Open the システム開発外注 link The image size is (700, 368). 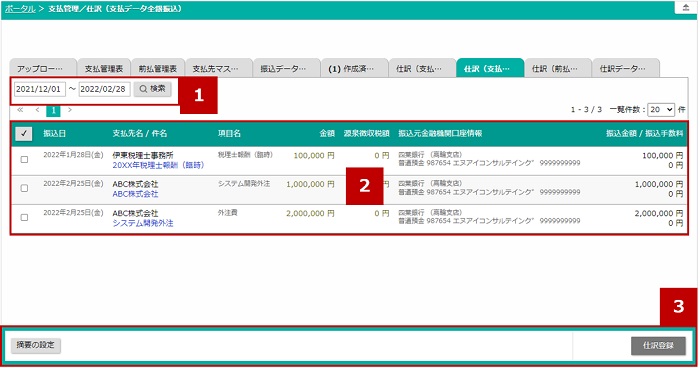coord(143,223)
